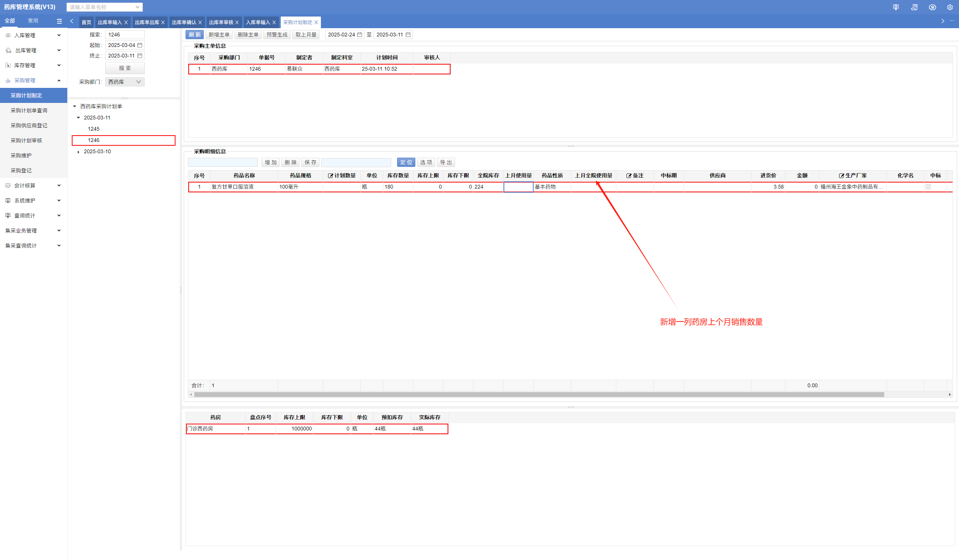959x560 pixels.
Task: Expand the 2025-03-10 tree node
Action: (x=79, y=152)
